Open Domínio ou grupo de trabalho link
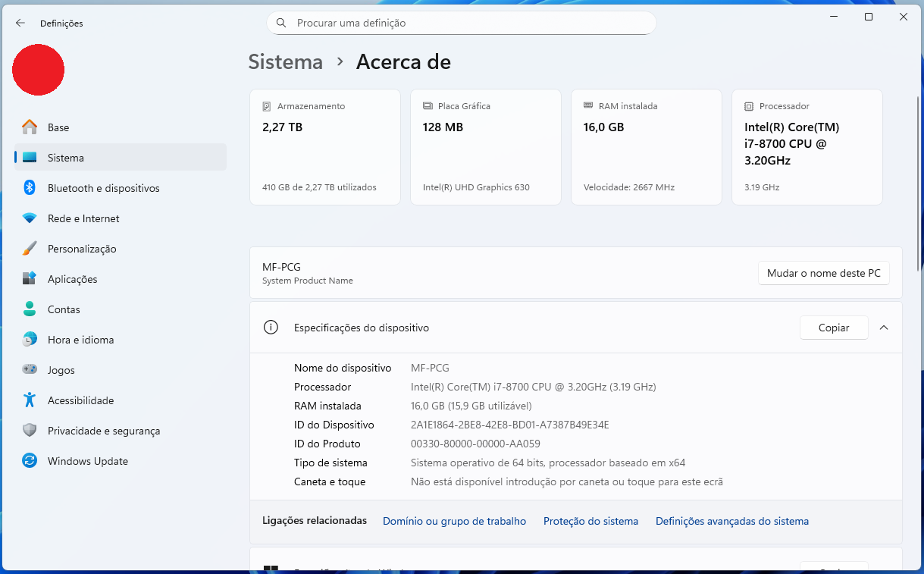 coord(454,521)
